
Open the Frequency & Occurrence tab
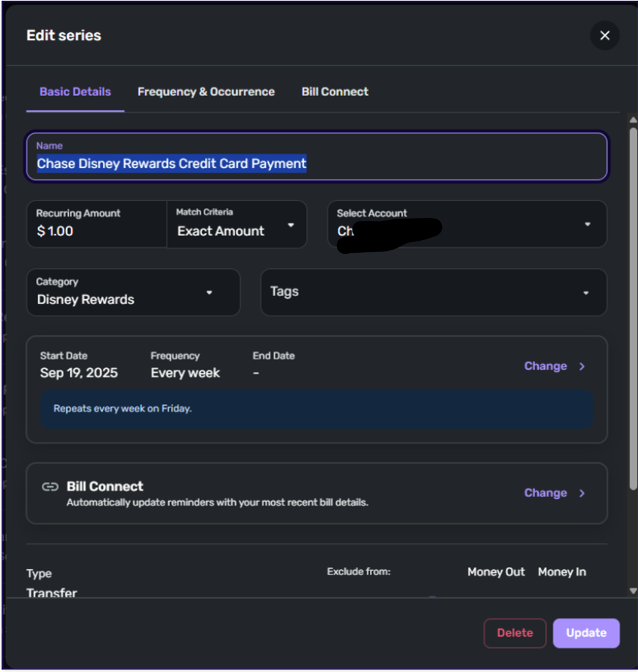206,92
